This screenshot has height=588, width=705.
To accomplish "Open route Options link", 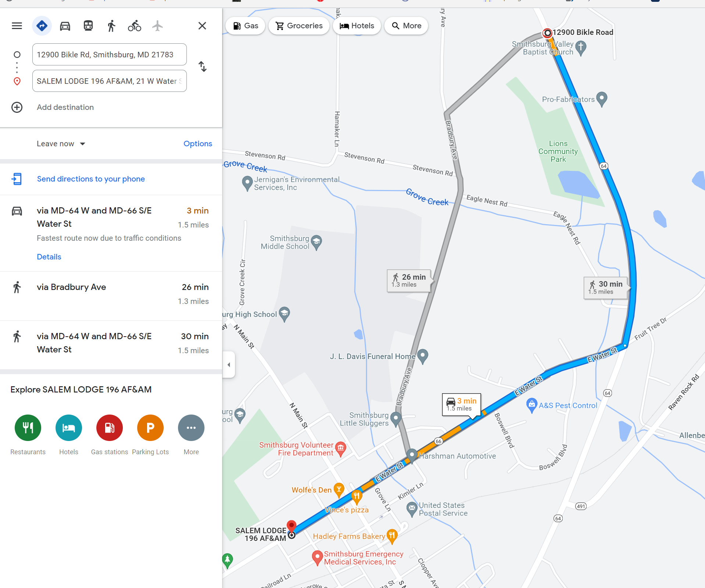I will point(198,144).
